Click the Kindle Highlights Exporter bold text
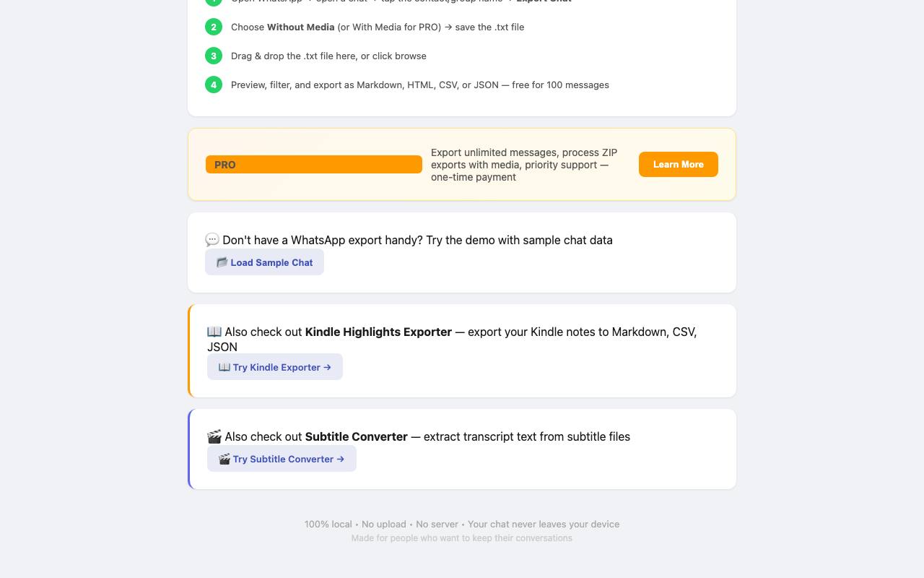The height and width of the screenshot is (578, 924). [x=378, y=332]
